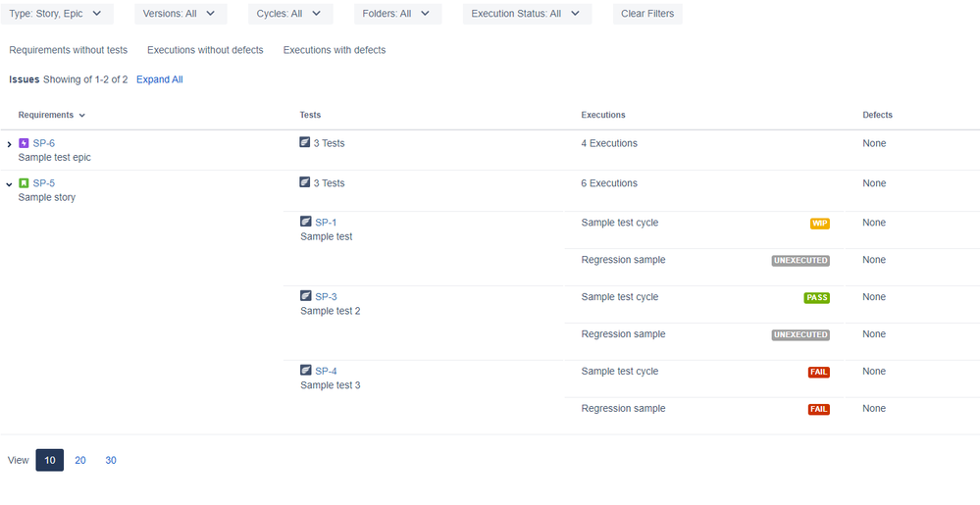Click the '3 Tests' text in SP-5 row
This screenshot has height=505, width=980.
[x=329, y=183]
